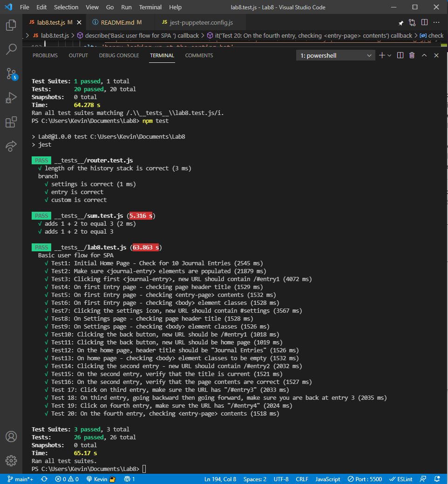Switch to the DEBUG CONSOLE tab
Screen dimensions: 448x484
tap(119, 55)
